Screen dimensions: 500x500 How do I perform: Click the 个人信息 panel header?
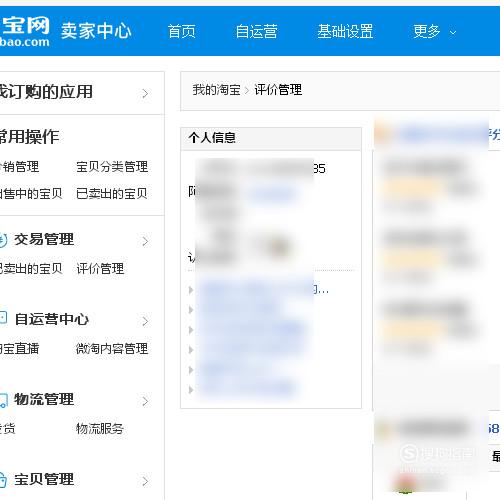271,138
